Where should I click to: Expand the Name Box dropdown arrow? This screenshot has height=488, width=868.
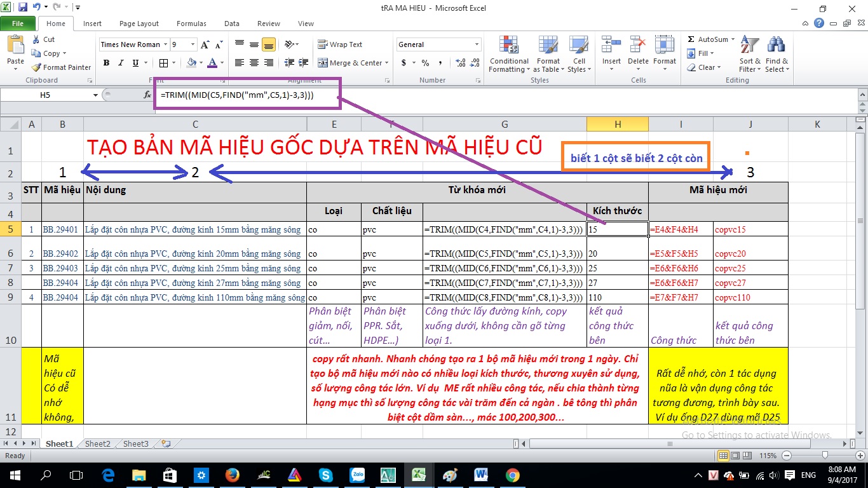[x=95, y=95]
